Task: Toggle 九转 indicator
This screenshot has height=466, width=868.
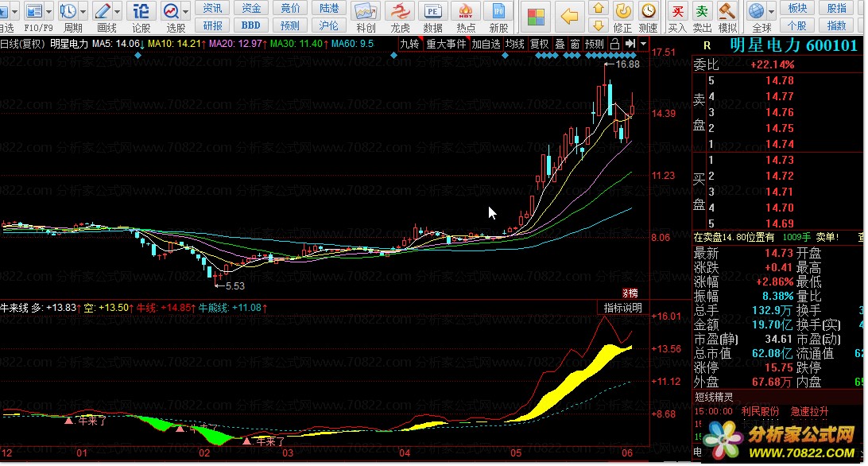Action: coord(409,44)
